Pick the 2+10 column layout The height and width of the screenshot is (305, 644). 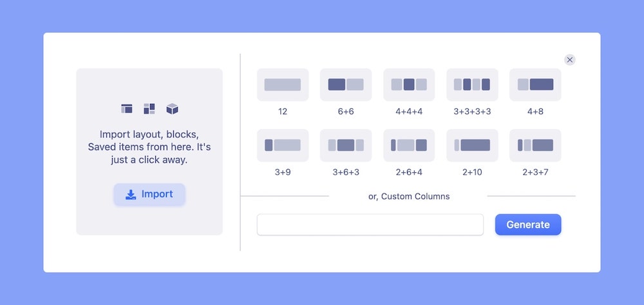click(x=472, y=145)
